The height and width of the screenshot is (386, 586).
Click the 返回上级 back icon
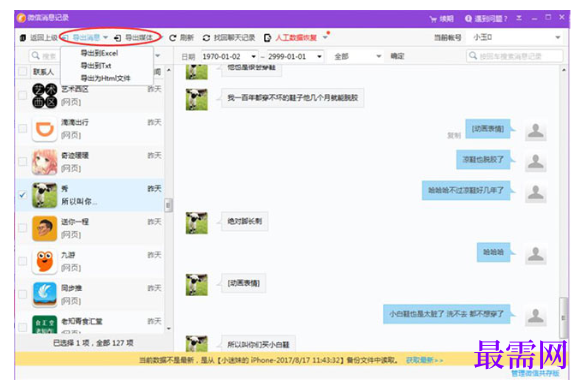(x=23, y=38)
